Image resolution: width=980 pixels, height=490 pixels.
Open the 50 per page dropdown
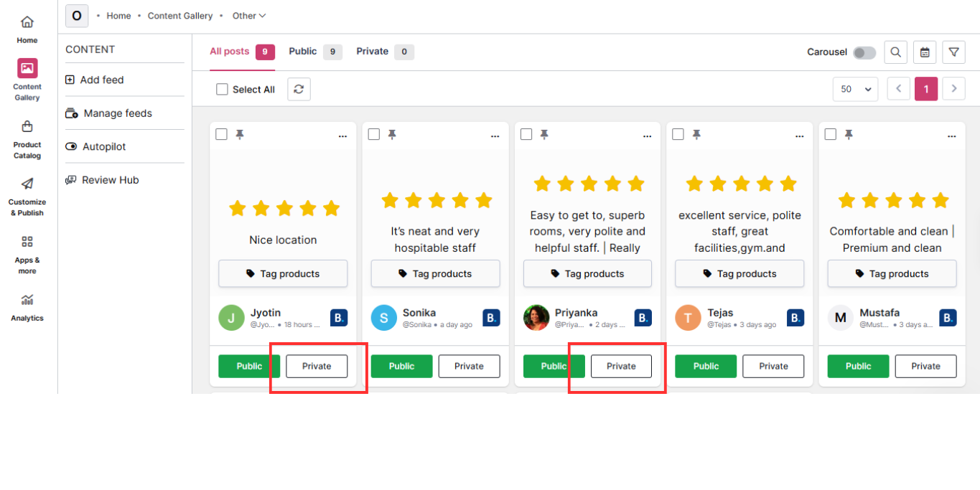pos(855,89)
